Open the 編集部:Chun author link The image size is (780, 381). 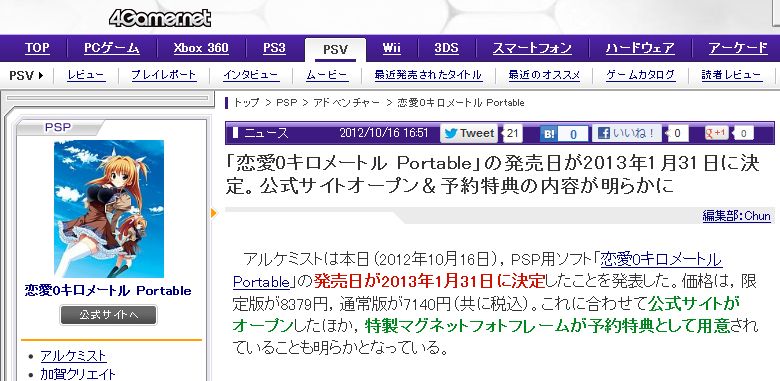[x=736, y=216]
